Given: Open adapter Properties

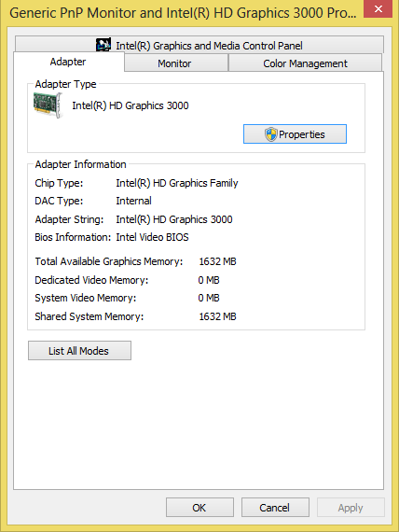Looking at the screenshot, I should tap(295, 134).
